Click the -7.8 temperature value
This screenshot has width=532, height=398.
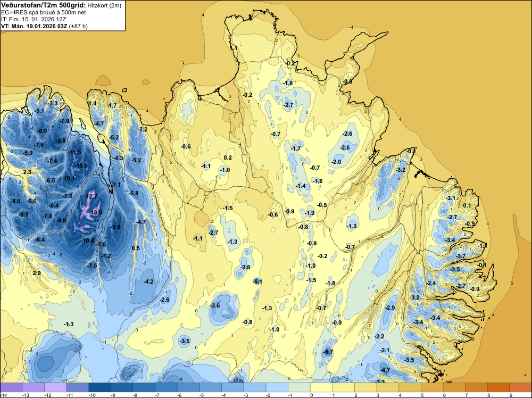tap(101, 244)
